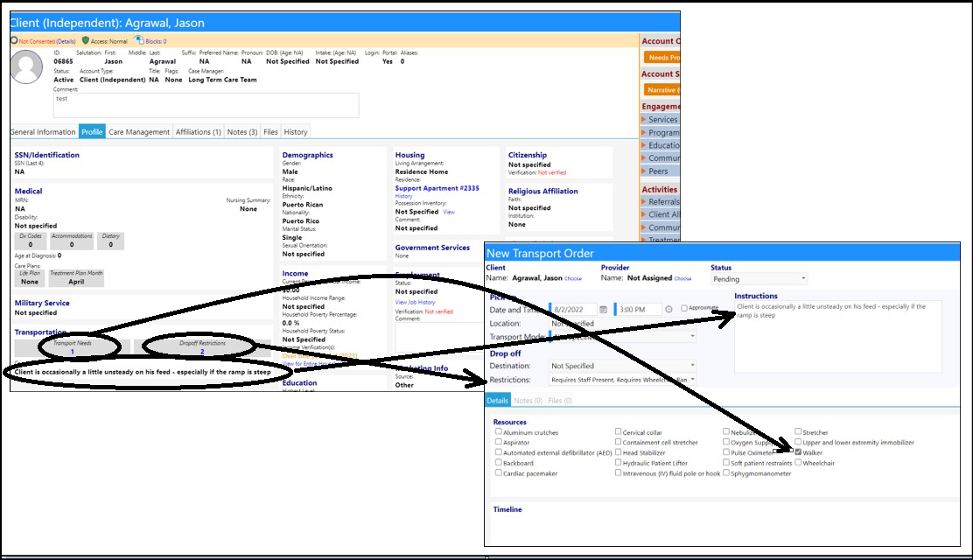Check the Aspirator checkbox
Viewport: 973px width, 560px height.
coord(498,441)
